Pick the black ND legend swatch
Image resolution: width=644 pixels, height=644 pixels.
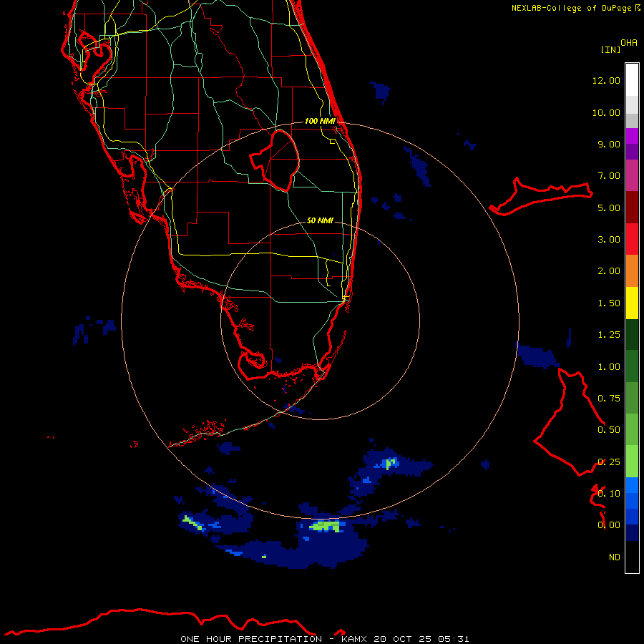coord(632,557)
